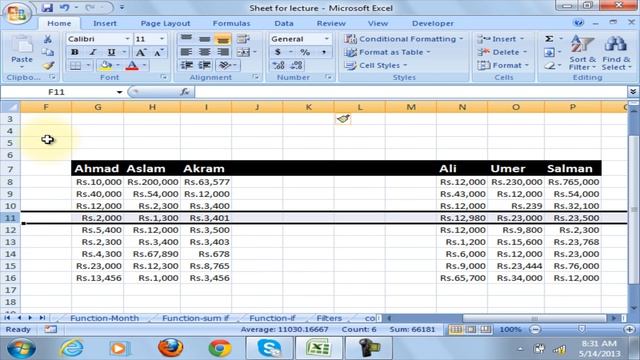Decrease font size with Shrink Font
The image size is (640, 360).
(x=158, y=52)
